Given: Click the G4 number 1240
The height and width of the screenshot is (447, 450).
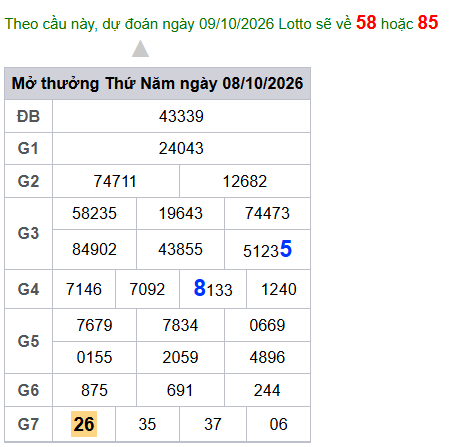Looking at the screenshot, I should [279, 289].
